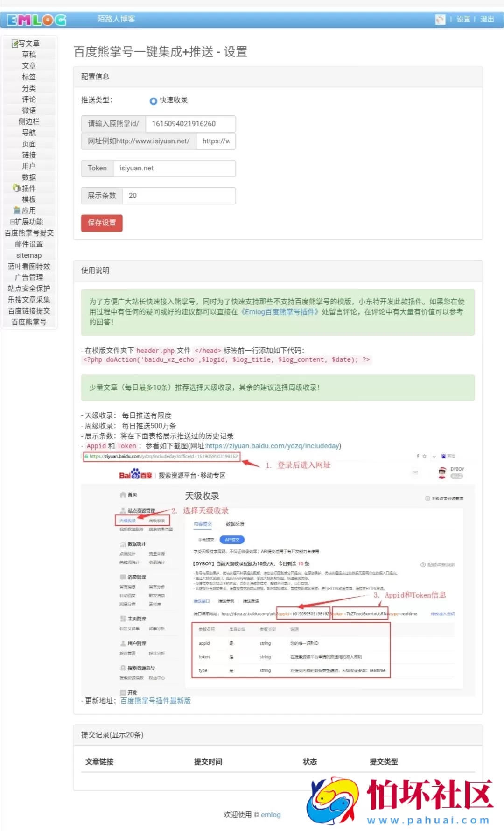The width and height of the screenshot is (504, 831).
Task: Open the user avatar in header
Action: click(440, 20)
